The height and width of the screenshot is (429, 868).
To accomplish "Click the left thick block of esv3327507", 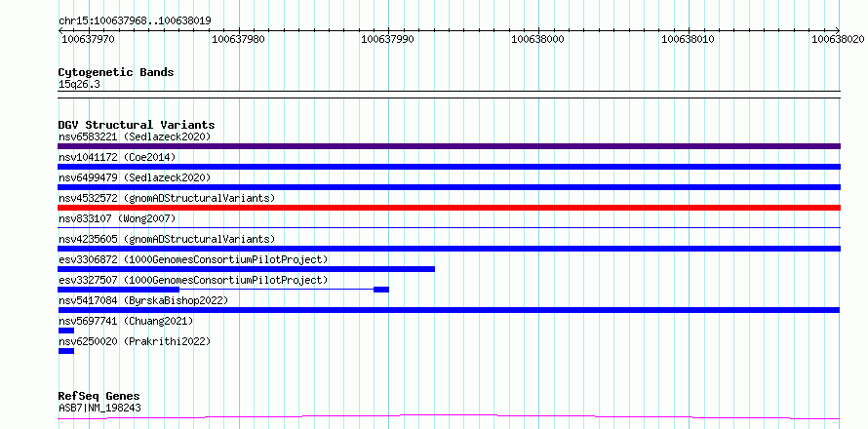I will click(x=118, y=290).
